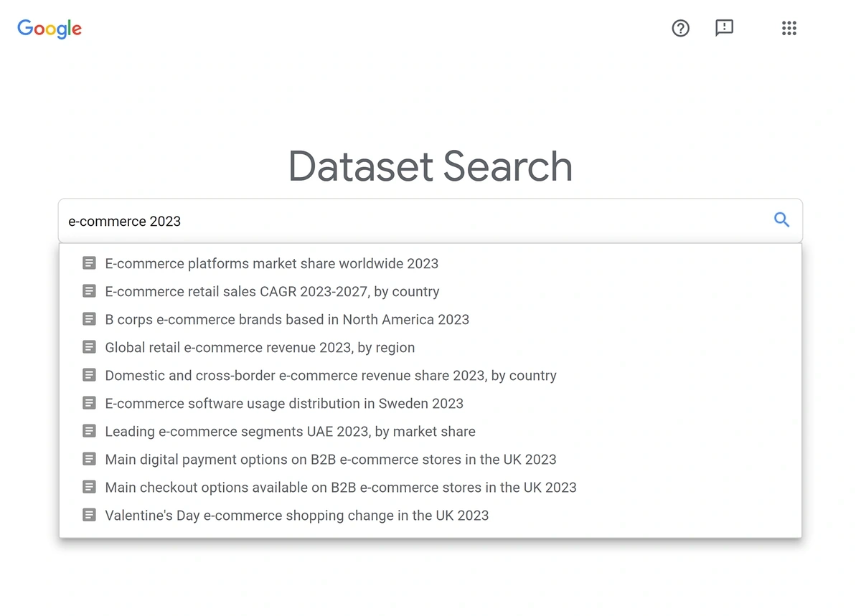Click the Google logo
The image size is (861, 616).
click(x=50, y=29)
